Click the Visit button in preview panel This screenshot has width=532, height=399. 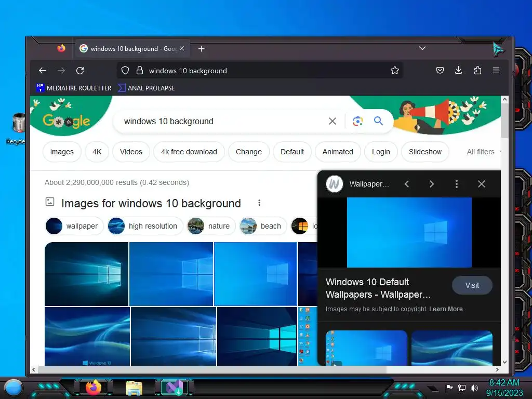click(472, 285)
